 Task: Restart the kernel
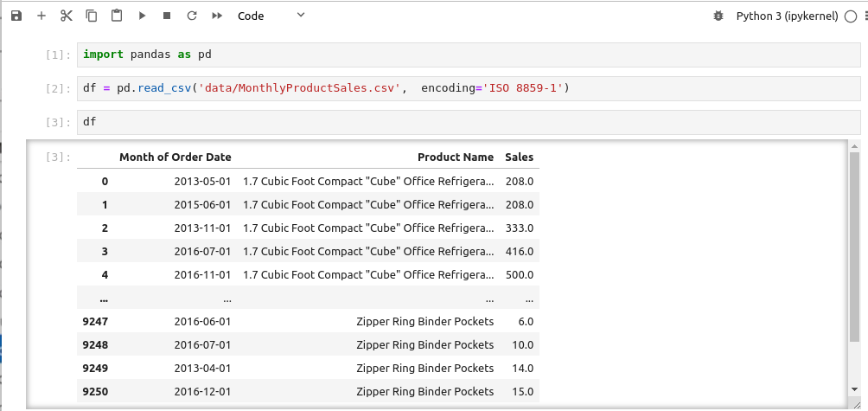click(x=192, y=16)
